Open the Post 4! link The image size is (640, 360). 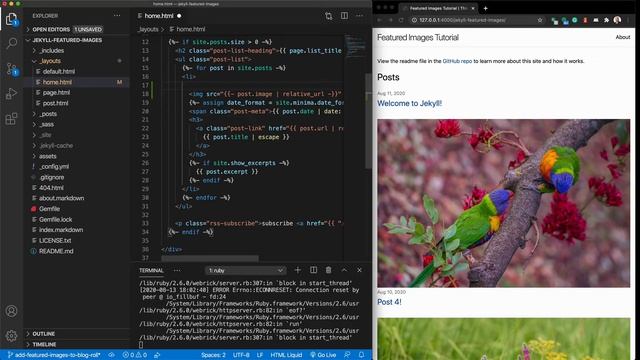pyautogui.click(x=389, y=302)
